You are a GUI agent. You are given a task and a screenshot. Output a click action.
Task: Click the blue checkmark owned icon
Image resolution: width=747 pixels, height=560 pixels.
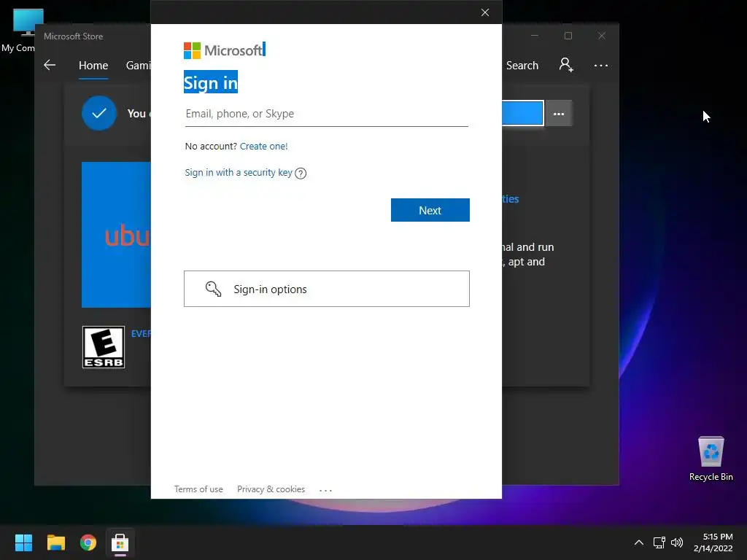[x=99, y=113]
